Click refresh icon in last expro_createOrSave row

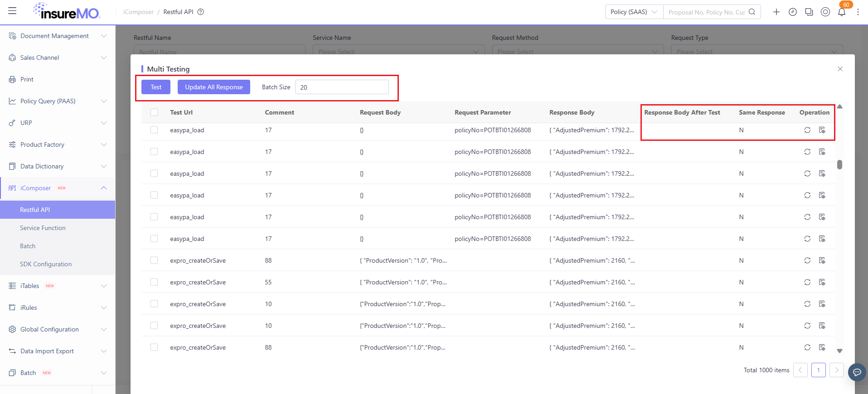pos(807,347)
